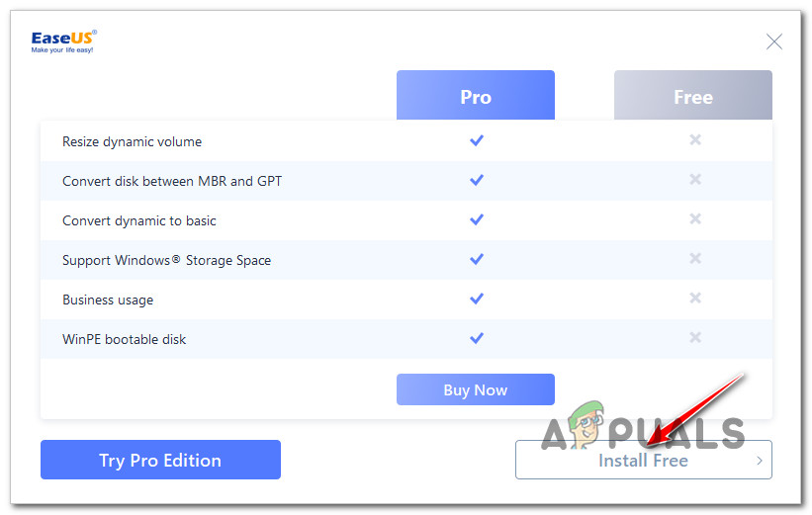812x515 pixels.
Task: Click the arrow chevron on Install Free
Action: click(760, 461)
